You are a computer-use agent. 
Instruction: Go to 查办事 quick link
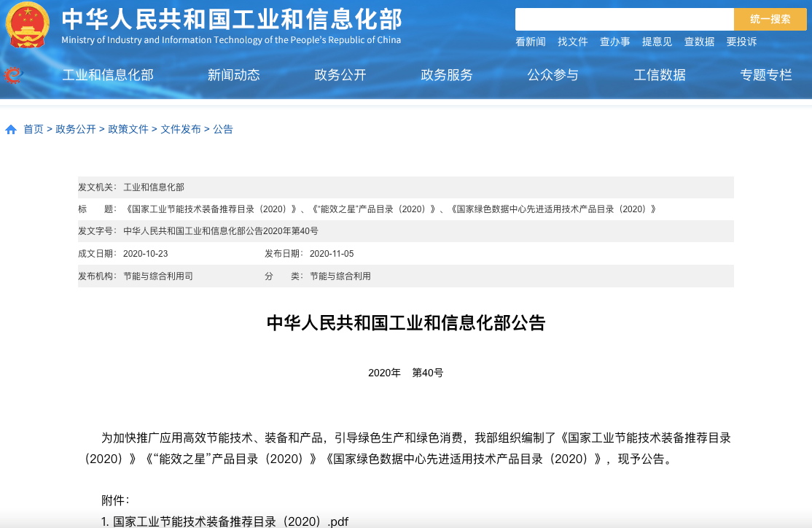click(x=614, y=42)
